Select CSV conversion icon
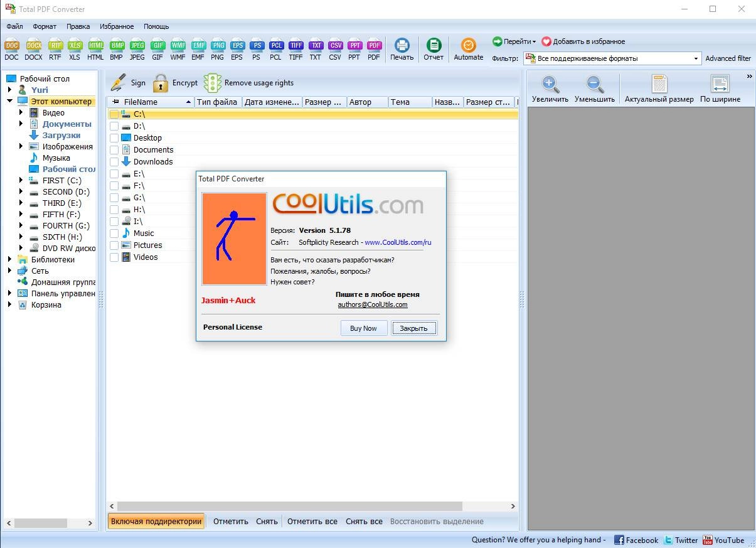 tap(335, 50)
